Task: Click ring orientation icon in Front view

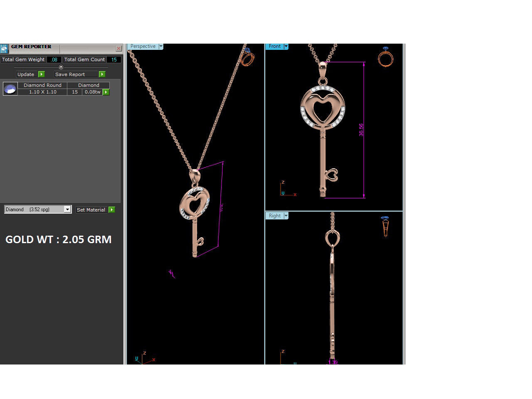Action: 385,57
